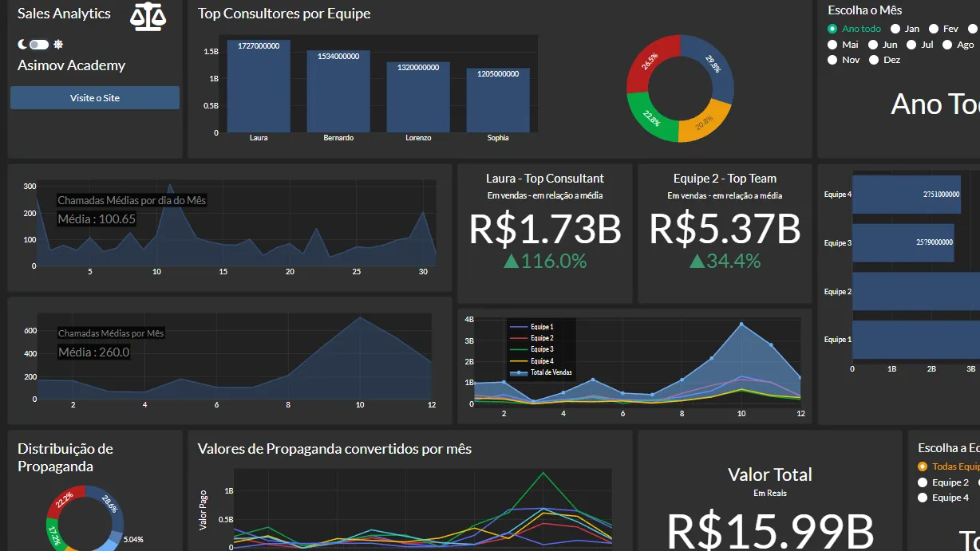The height and width of the screenshot is (551, 980).
Task: Select "Dez" in the month selector
Action: click(873, 59)
